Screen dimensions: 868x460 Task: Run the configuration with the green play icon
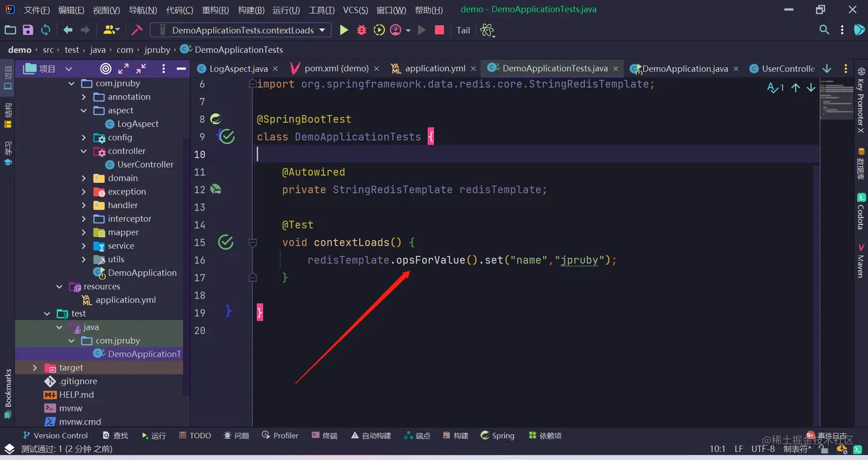coord(344,30)
